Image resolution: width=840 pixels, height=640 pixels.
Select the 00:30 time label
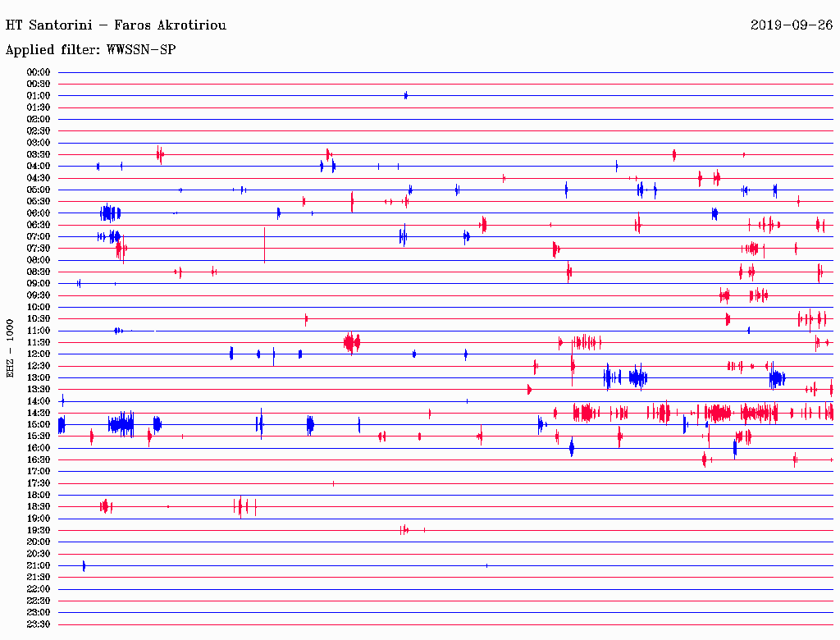click(39, 85)
